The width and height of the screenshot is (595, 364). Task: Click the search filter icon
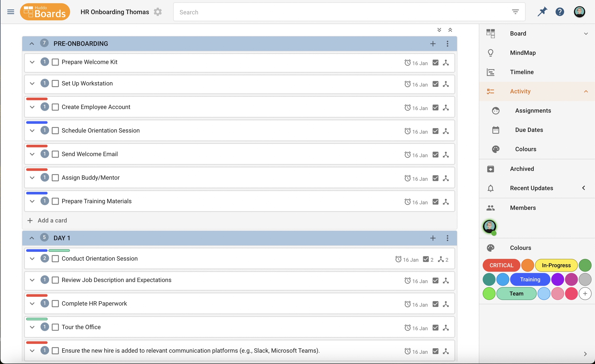point(515,12)
